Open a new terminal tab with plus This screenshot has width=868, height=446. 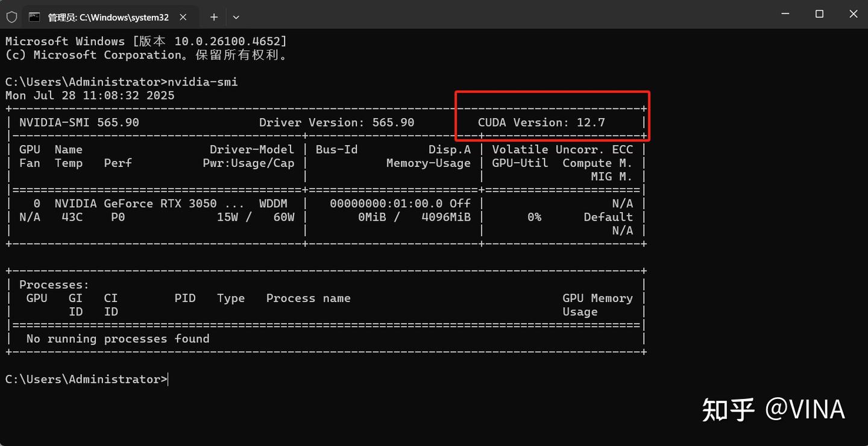point(213,17)
